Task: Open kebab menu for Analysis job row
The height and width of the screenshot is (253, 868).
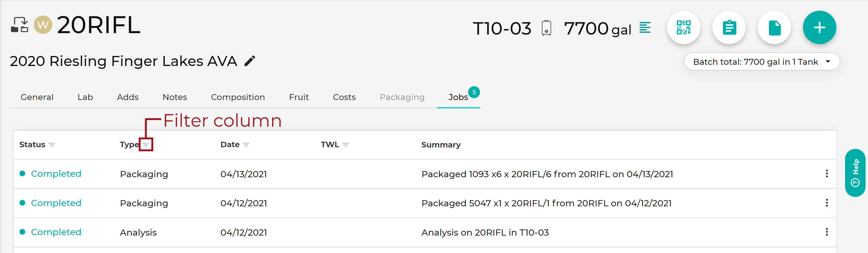Action: [x=827, y=232]
